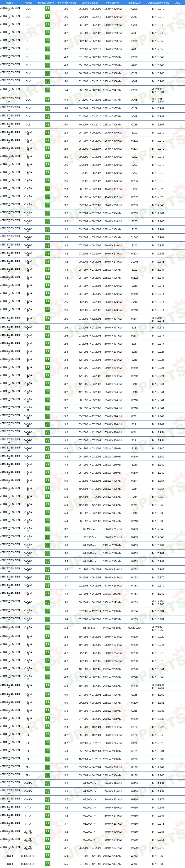Viewport: 185px width, 868px height.
Task: Select the fuel icon in the SL 3.7 R230 row
Action: tap(47, 744)
